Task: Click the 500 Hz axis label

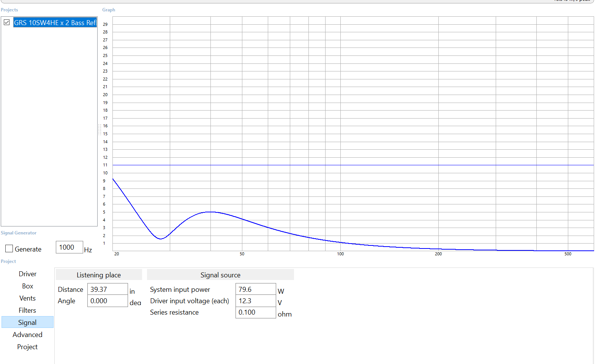Action: (x=568, y=254)
